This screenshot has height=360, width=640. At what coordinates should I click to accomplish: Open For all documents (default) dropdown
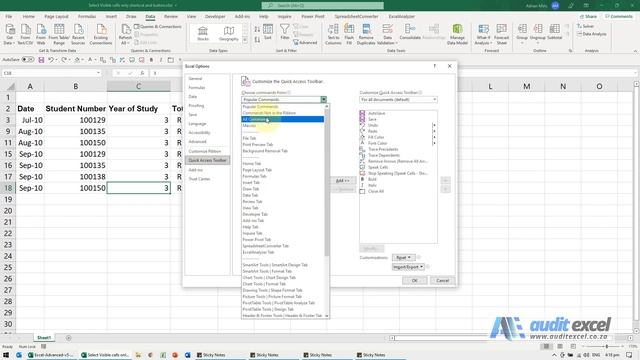398,100
